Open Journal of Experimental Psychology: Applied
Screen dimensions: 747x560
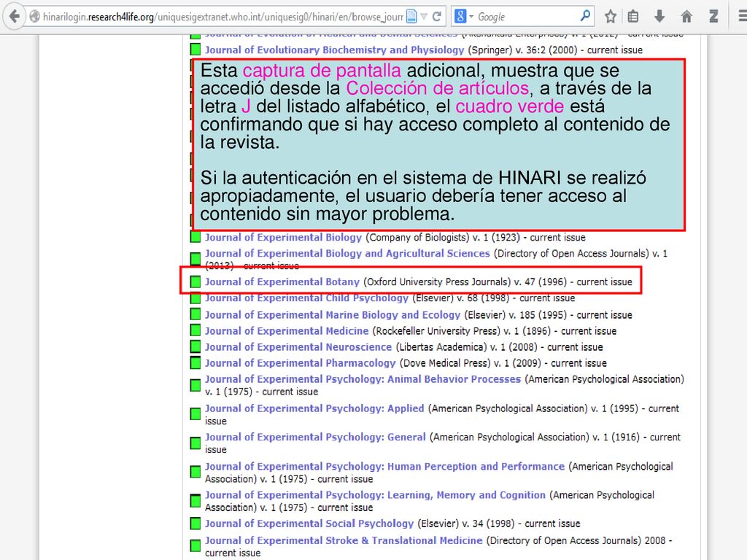pos(314,408)
